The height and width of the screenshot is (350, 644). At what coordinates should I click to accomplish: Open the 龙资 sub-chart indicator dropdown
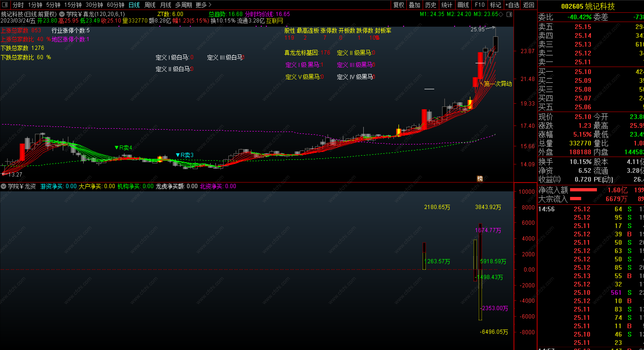click(3, 186)
